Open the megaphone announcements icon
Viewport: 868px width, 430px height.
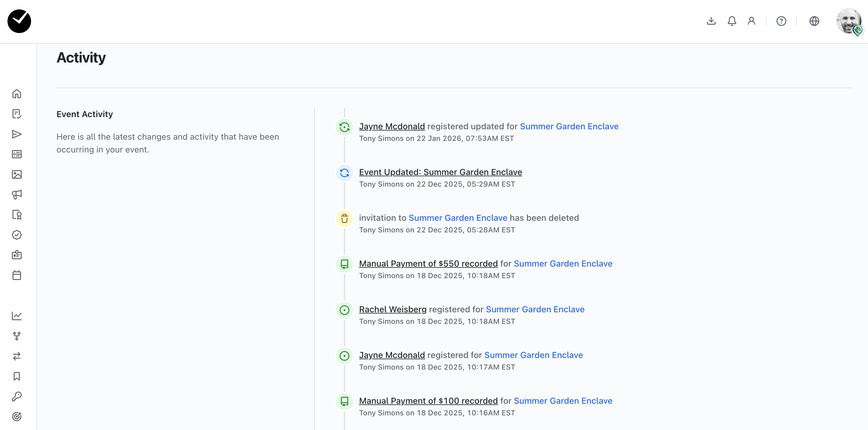(16, 195)
